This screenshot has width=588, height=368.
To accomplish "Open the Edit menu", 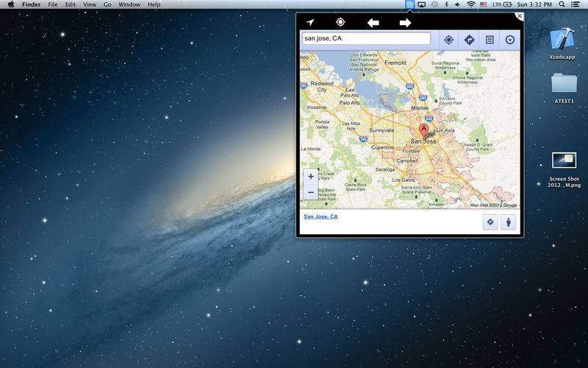I will tap(70, 4).
